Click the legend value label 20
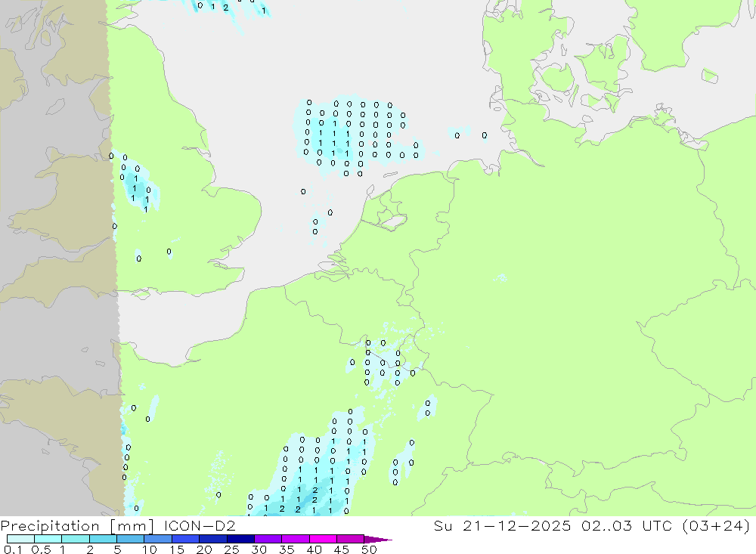The image size is (756, 554). tap(204, 549)
